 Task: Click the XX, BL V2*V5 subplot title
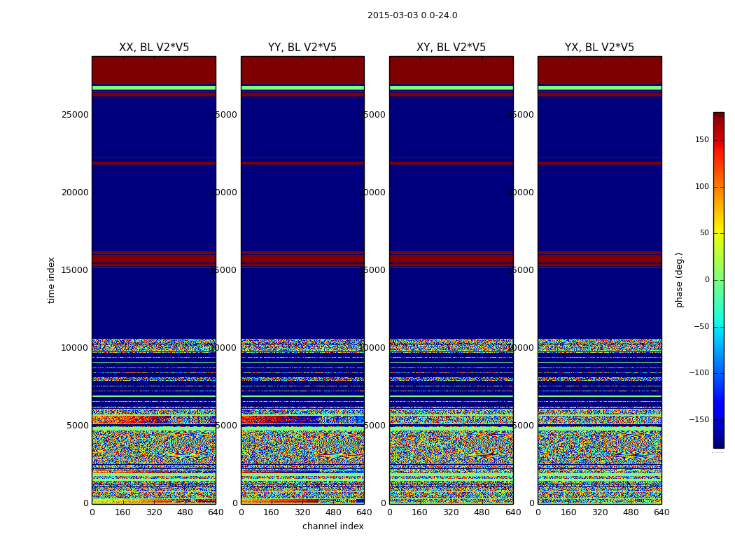[x=154, y=48]
